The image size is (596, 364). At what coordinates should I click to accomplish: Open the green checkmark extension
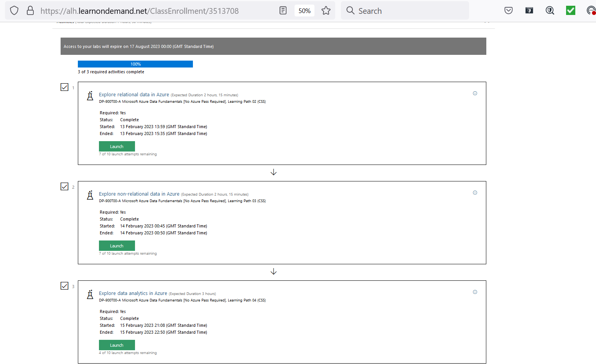pyautogui.click(x=570, y=10)
